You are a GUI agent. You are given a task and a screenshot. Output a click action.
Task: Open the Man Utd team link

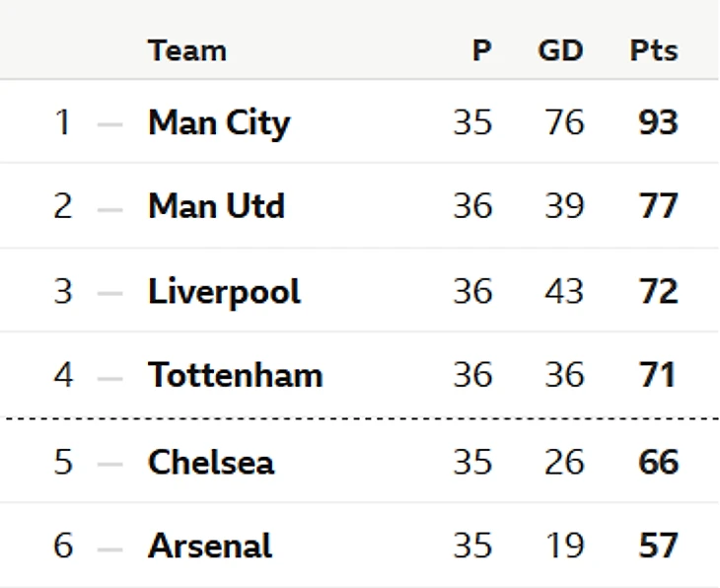click(x=216, y=207)
